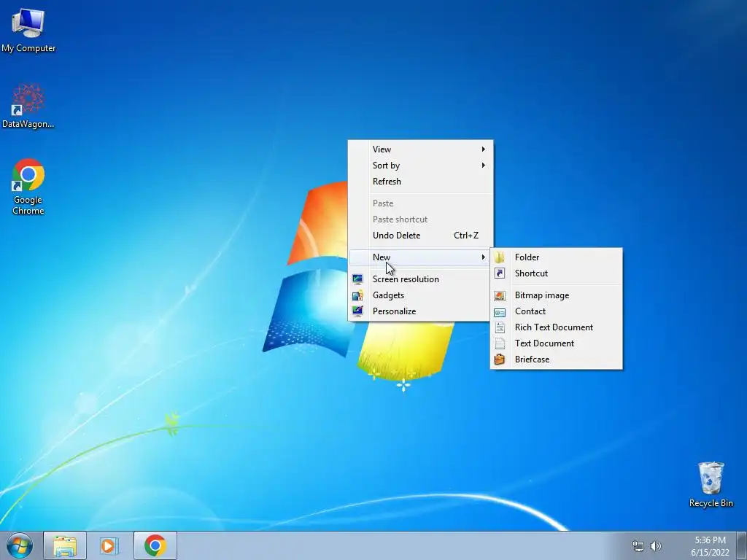Choose Refresh in the context menu
Viewport: 747px width, 560px height.
[x=420, y=182]
